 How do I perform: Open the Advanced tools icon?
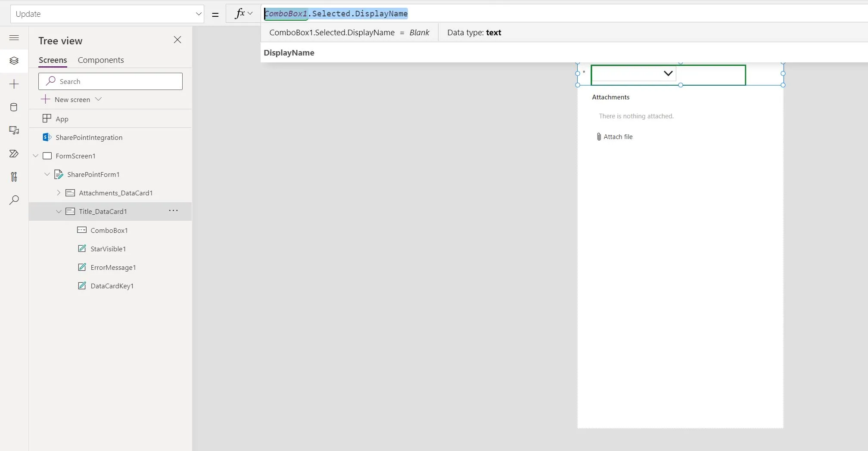tap(14, 177)
